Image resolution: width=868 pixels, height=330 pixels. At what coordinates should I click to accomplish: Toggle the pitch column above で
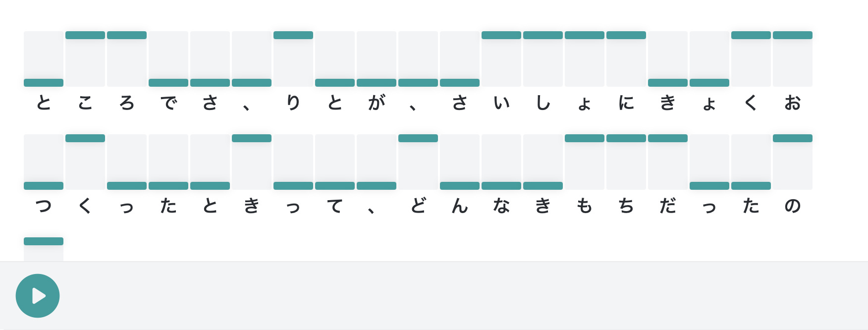point(168,59)
